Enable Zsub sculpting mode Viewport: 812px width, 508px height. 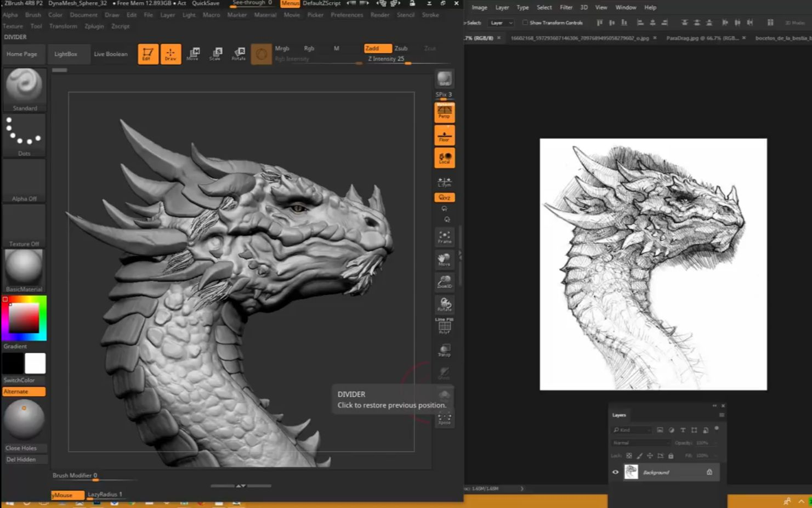[x=401, y=48]
